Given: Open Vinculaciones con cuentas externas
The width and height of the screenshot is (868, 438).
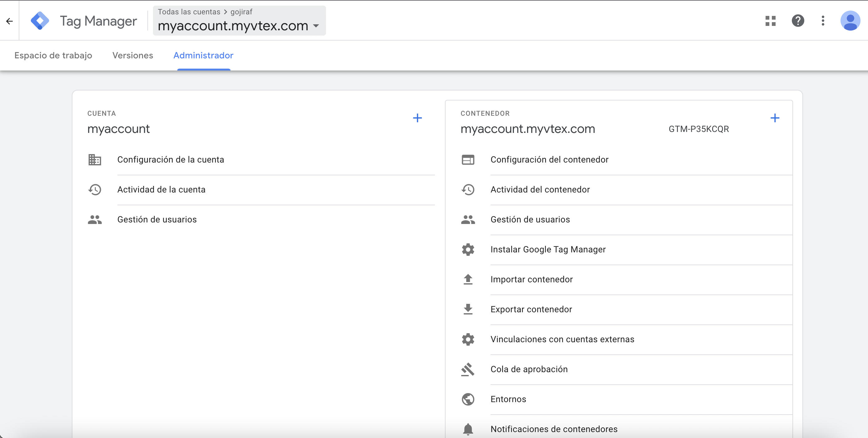Looking at the screenshot, I should 562,339.
